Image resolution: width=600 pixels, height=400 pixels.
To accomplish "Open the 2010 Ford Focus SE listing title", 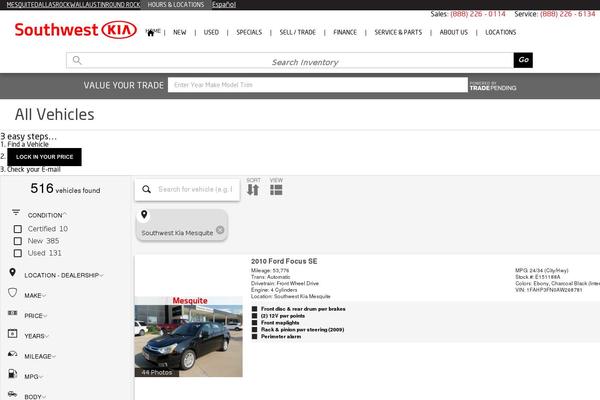I will [284, 261].
